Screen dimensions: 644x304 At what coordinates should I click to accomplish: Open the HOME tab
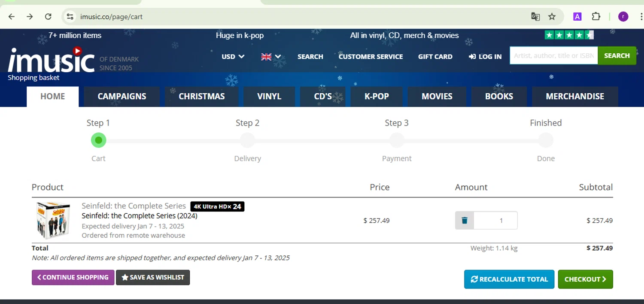click(53, 96)
